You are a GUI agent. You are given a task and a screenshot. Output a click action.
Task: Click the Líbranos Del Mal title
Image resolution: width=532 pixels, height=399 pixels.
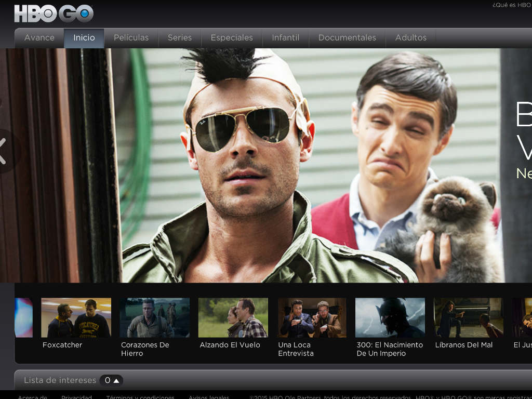(x=464, y=345)
